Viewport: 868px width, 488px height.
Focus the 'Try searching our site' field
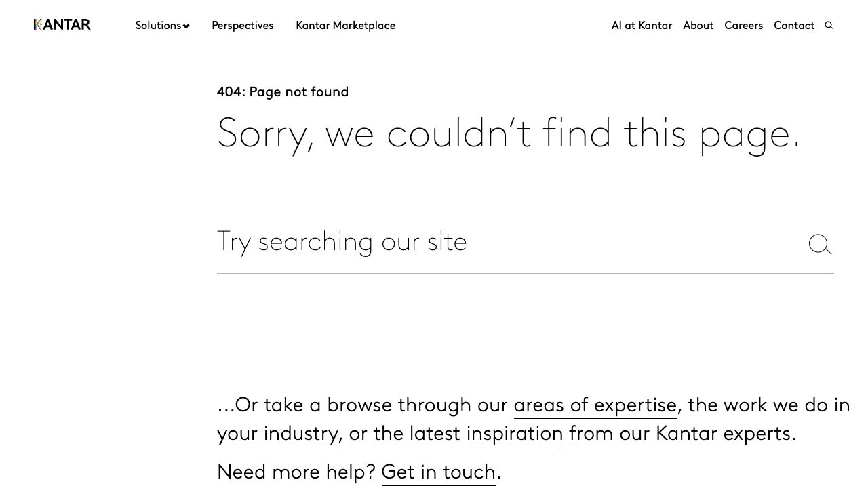click(502, 242)
